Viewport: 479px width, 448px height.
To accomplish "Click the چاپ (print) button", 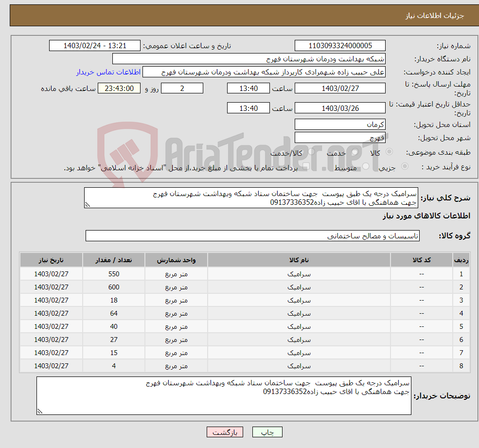I will tap(267, 432).
